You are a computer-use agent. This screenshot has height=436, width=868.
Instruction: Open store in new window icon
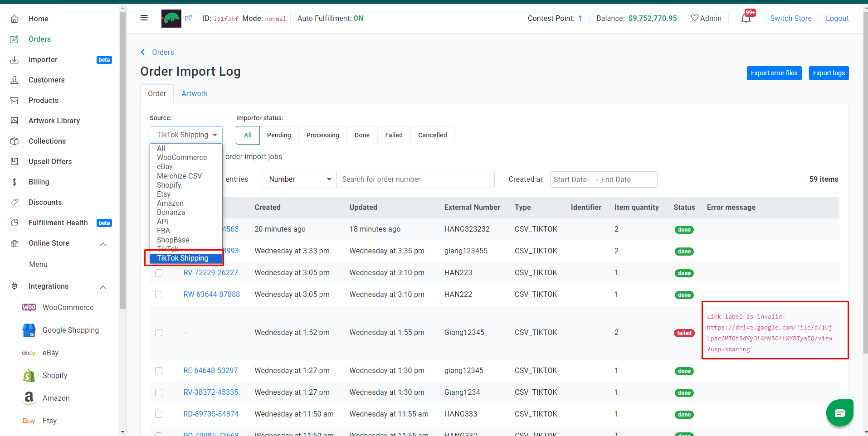tap(188, 19)
